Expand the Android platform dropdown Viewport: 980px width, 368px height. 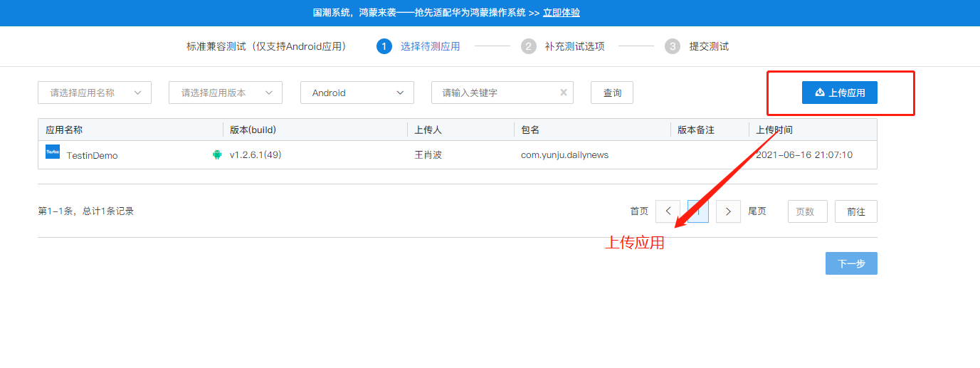coord(357,93)
